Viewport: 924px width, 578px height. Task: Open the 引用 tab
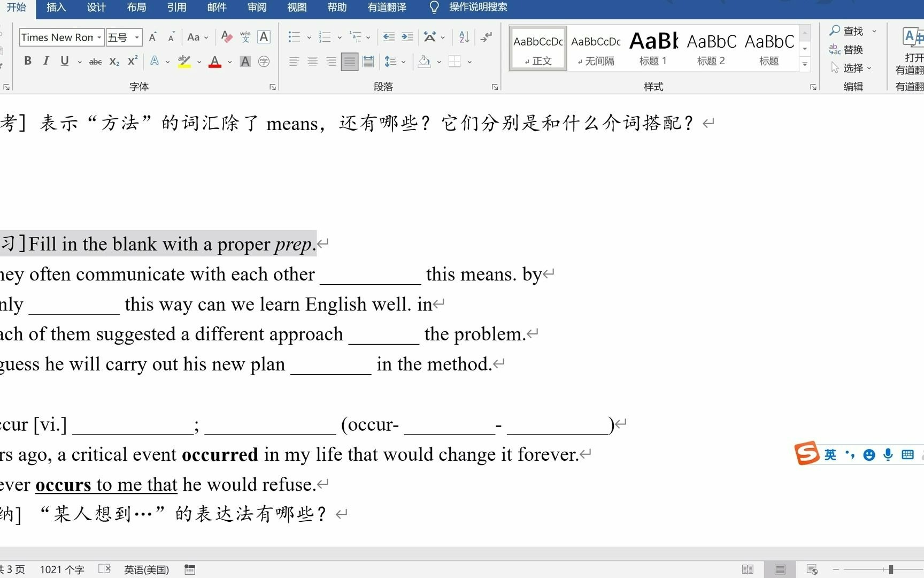(x=176, y=7)
